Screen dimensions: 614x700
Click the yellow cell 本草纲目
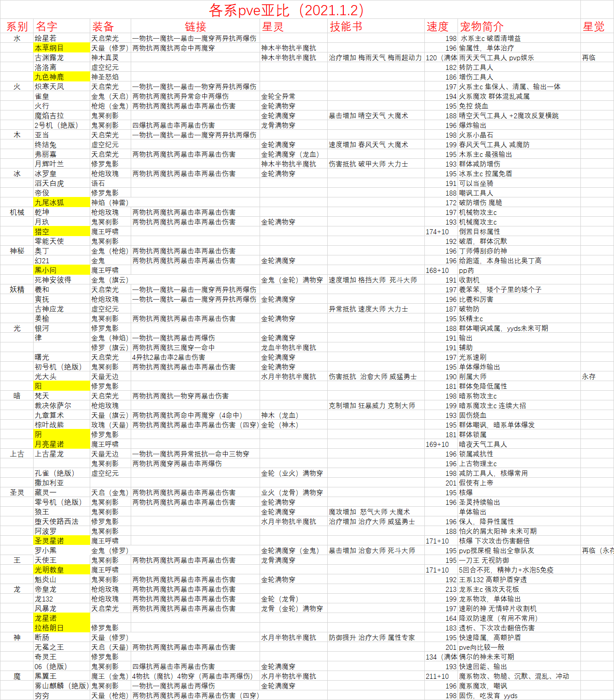tap(62, 48)
